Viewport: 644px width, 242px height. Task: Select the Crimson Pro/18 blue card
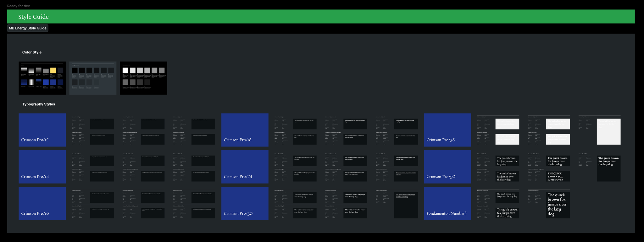pos(245,130)
